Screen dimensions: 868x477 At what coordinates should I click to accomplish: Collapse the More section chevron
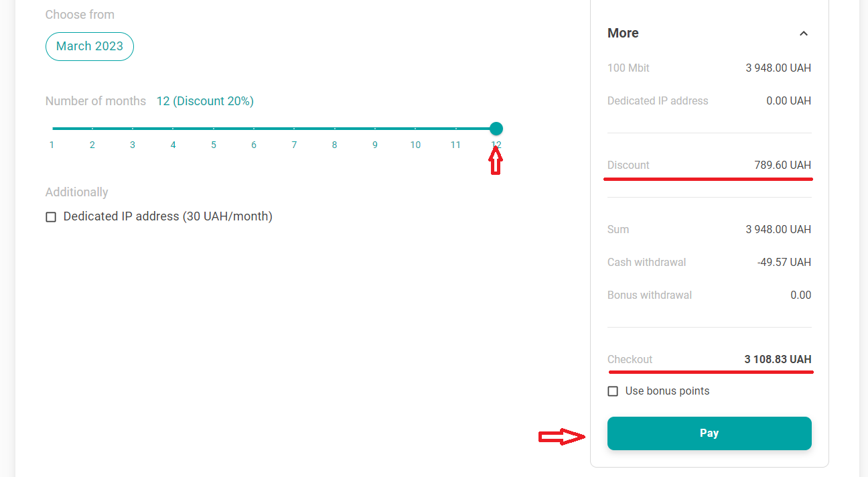click(804, 33)
